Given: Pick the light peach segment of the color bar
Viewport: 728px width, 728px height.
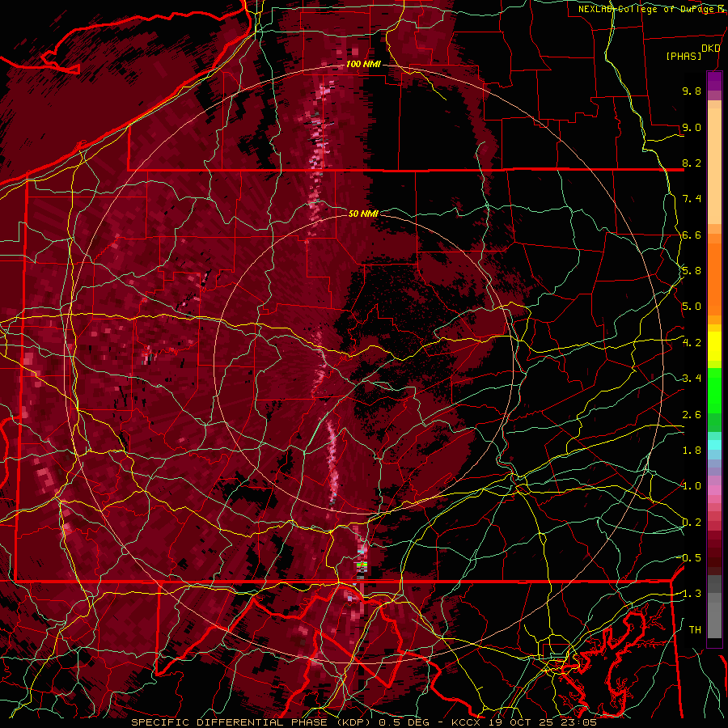Looking at the screenshot, I should 714,167.
